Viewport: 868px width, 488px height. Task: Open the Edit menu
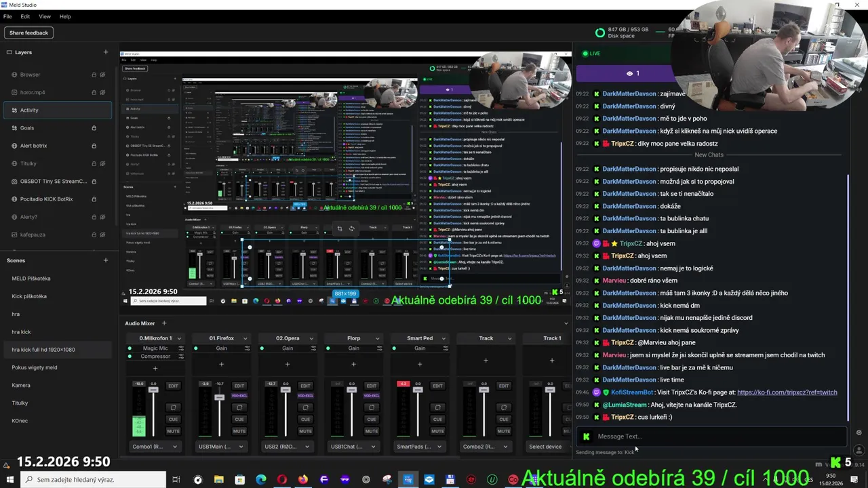[x=25, y=16]
